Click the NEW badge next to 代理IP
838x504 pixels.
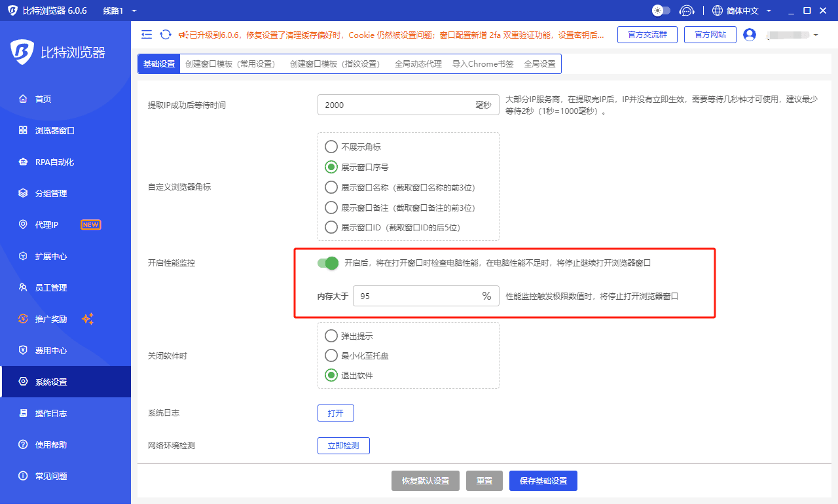pos(90,225)
